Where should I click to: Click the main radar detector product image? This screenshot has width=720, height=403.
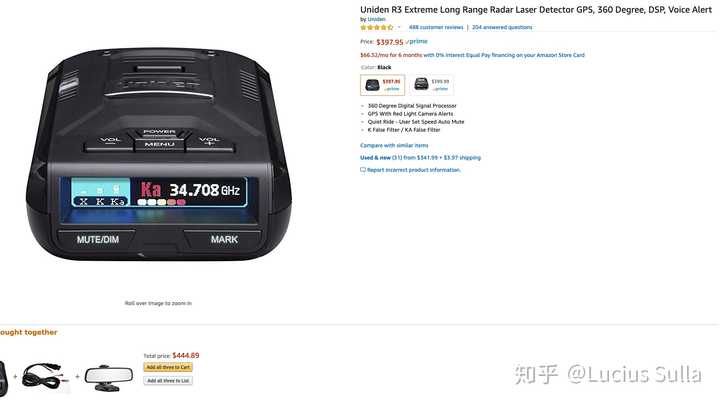pyautogui.click(x=158, y=154)
